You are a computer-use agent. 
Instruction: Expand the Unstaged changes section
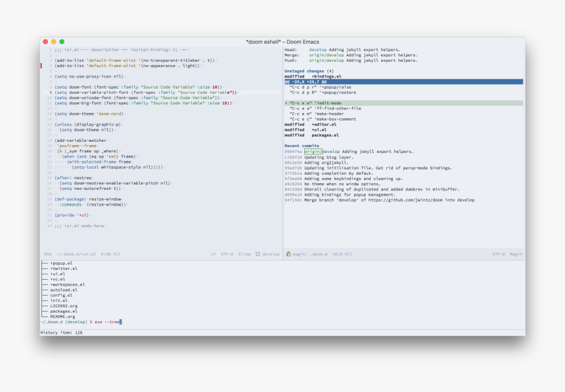[x=305, y=71]
